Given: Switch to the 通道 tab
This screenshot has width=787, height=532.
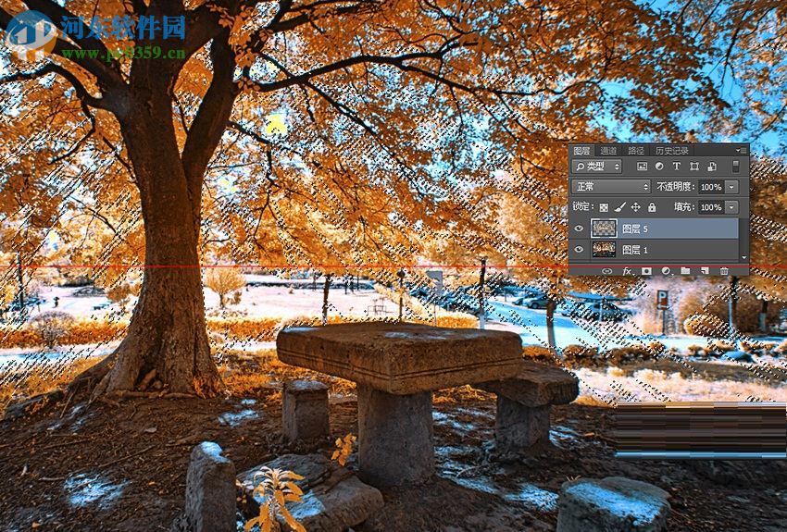Looking at the screenshot, I should click(608, 151).
